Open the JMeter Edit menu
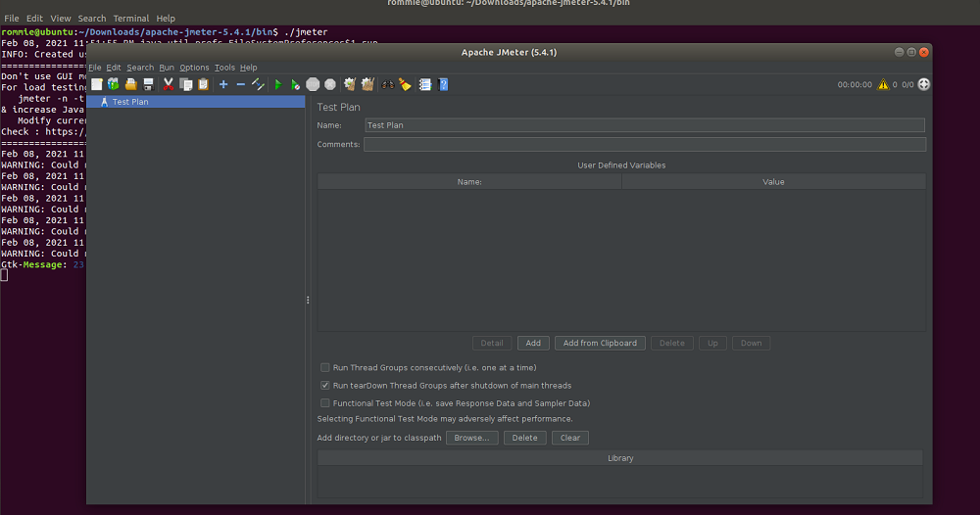 click(x=113, y=68)
